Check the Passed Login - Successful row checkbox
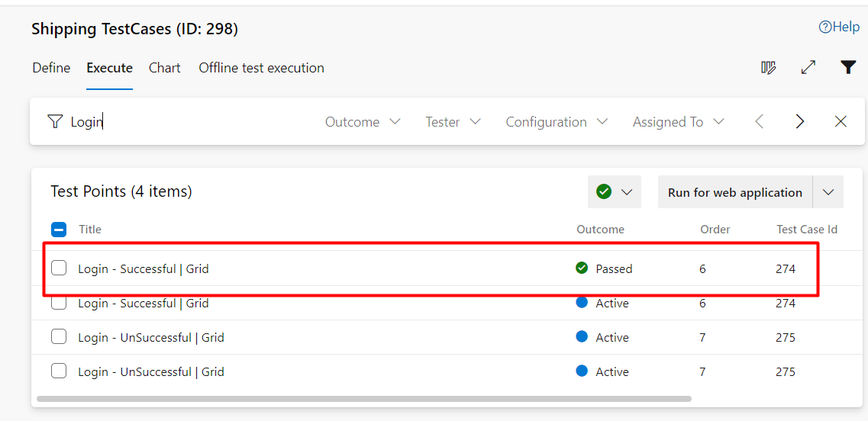The height and width of the screenshot is (421, 868). tap(59, 268)
